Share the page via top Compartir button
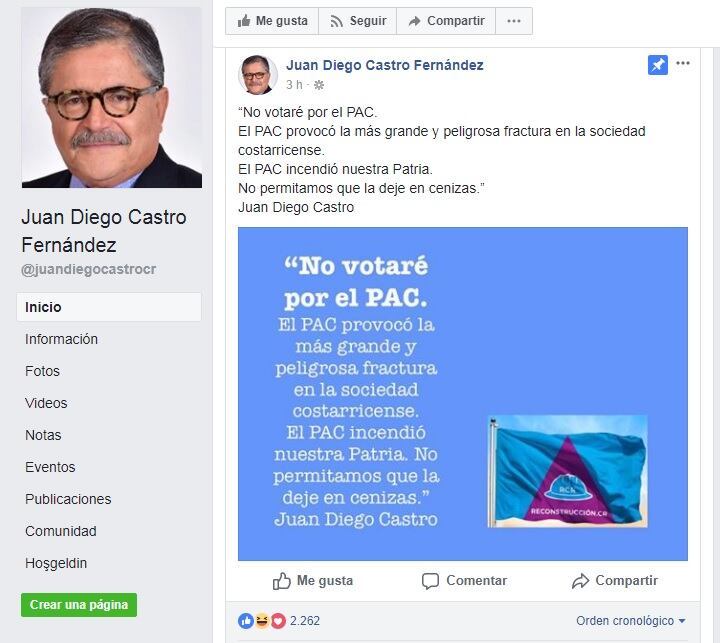720x643 pixels. 446,21
